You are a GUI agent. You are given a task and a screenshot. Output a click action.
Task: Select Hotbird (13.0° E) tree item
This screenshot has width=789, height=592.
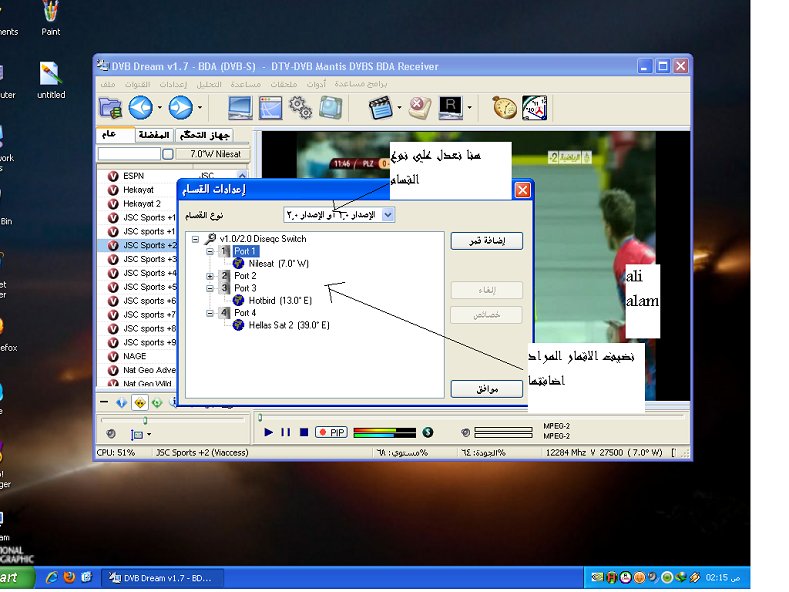click(280, 301)
